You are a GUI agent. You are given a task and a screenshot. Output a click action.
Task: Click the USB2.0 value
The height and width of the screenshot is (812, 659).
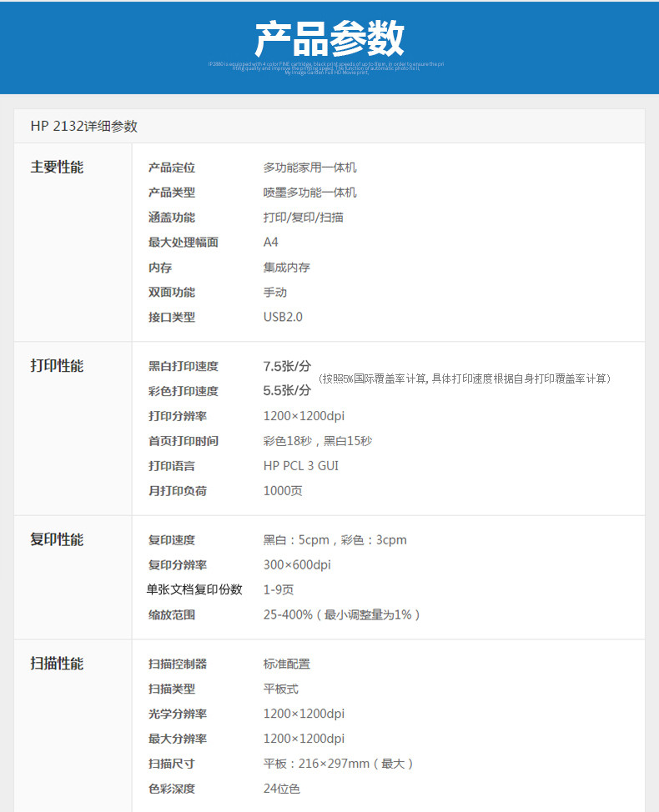pos(283,317)
